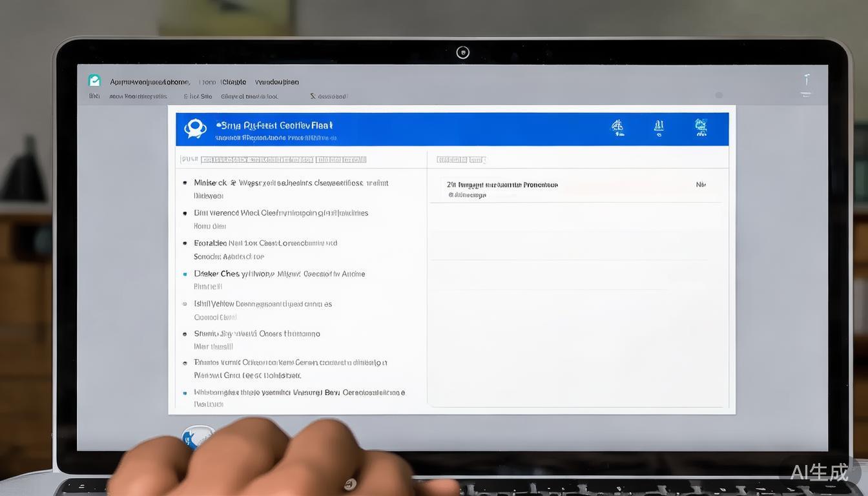The width and height of the screenshot is (868, 496).
Task: Click the middle icon in blue header
Action: [x=659, y=127]
